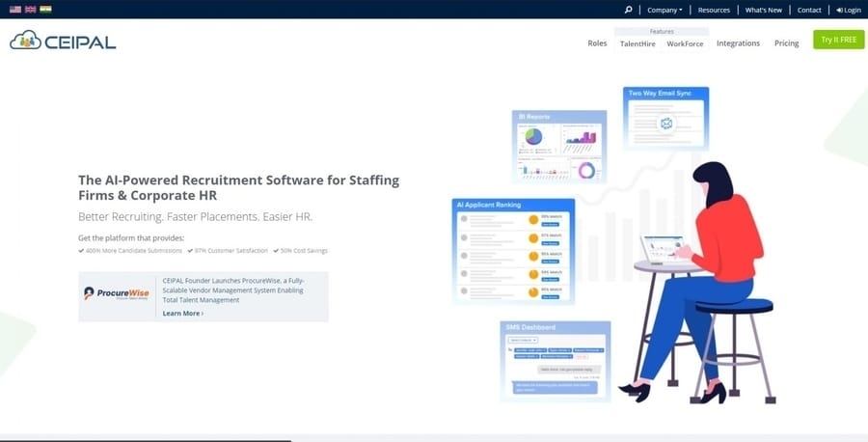
Task: Click the 'Better Recruiting. Faster Placements.' tagline
Action: (196, 216)
